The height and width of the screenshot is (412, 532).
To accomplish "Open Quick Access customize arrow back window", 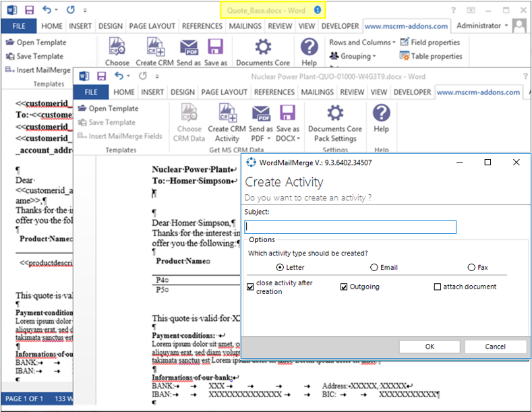I will pos(85,11).
